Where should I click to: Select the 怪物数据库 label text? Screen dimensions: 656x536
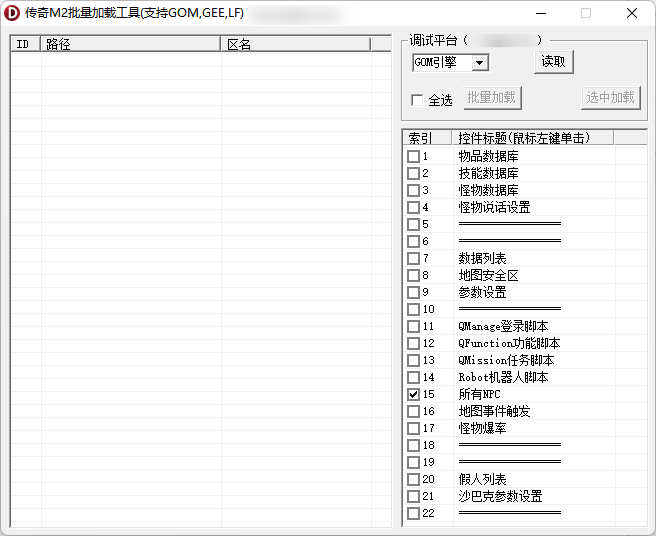[488, 190]
